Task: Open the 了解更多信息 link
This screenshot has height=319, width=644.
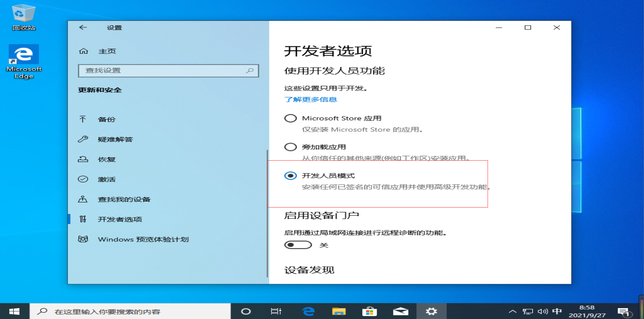Action: pos(311,99)
